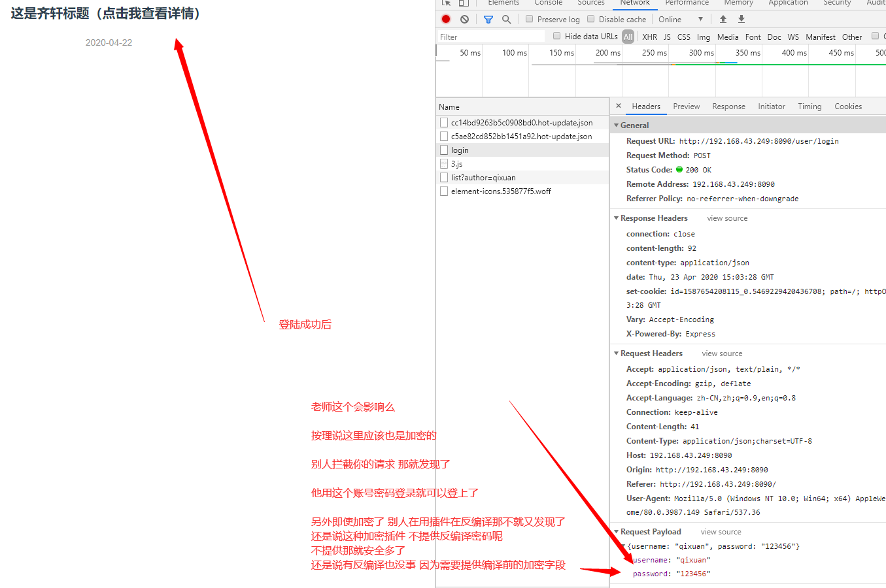The width and height of the screenshot is (886, 588).
Task: Click the 200 ms timeline marker
Action: pyautogui.click(x=607, y=53)
